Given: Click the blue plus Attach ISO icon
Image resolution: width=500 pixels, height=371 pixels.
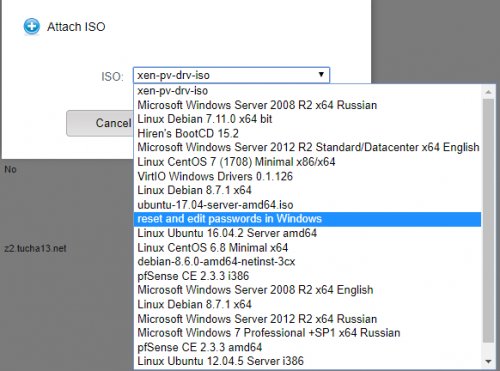Looking at the screenshot, I should 32,26.
